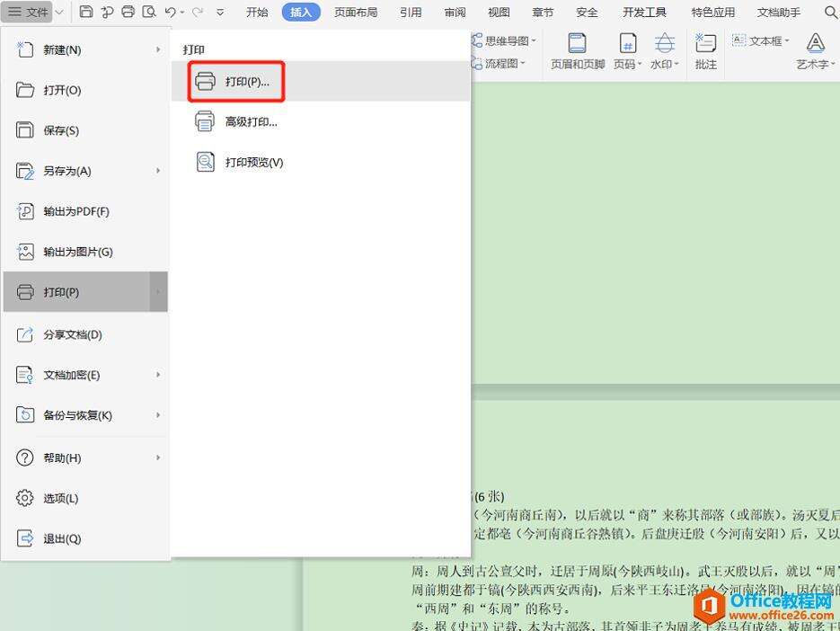Image resolution: width=840 pixels, height=631 pixels.
Task: Click the Print Preview icon in quick toolbar
Action: [148, 12]
